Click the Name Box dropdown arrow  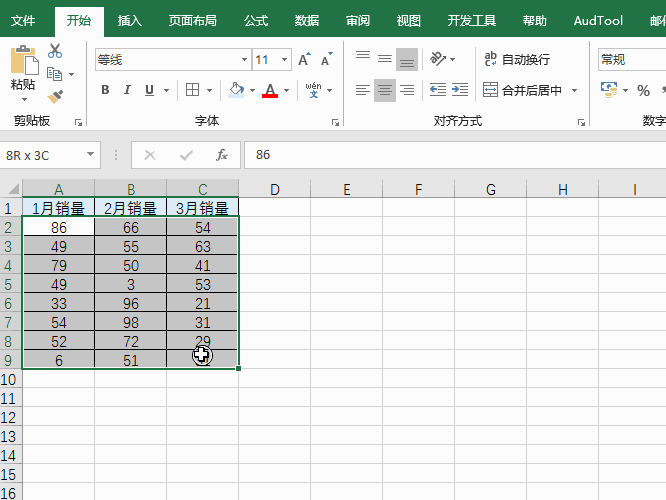pos(90,155)
